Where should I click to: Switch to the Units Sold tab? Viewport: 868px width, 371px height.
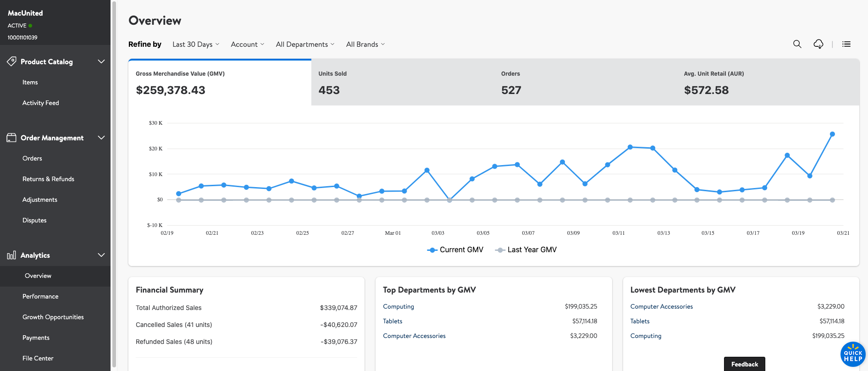coord(403,83)
